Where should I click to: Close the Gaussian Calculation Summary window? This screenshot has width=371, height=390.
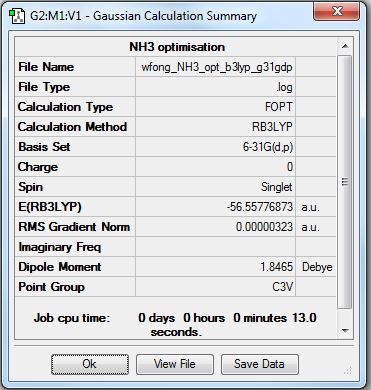[x=336, y=11]
